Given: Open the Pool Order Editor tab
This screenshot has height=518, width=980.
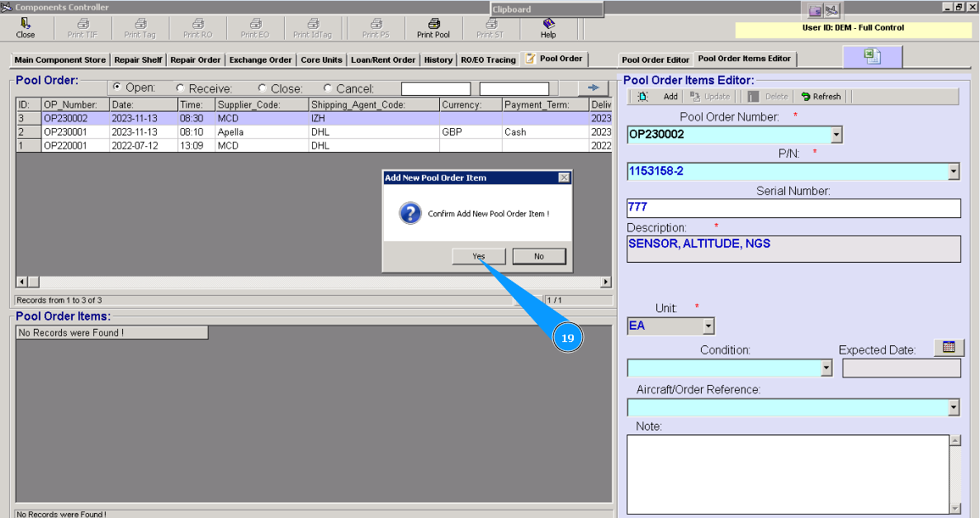Looking at the screenshot, I should coord(655,60).
